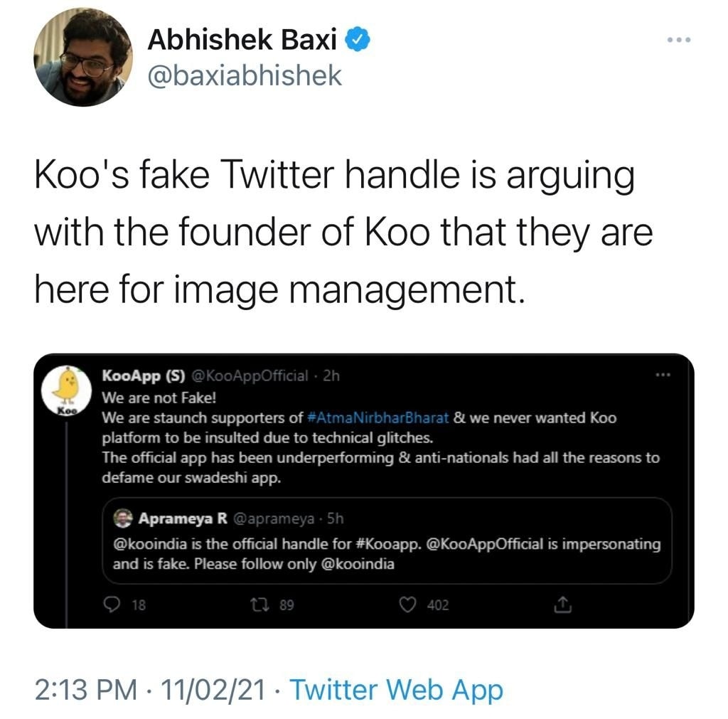728x719 pixels.
Task: Open the embedded tweet's more options dots
Action: [x=663, y=375]
